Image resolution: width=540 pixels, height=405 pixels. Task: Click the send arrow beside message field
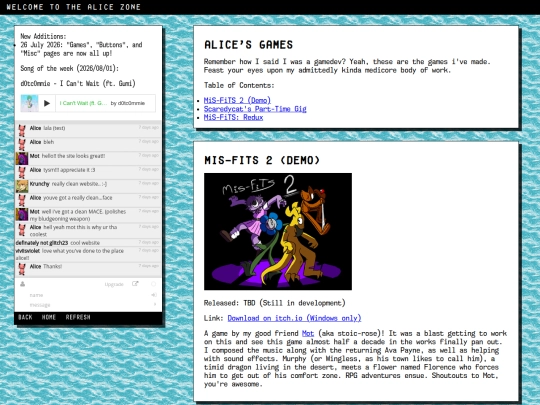coord(155,304)
